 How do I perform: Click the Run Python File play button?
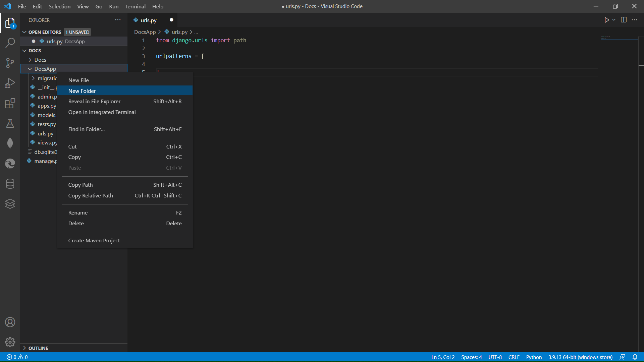(606, 20)
